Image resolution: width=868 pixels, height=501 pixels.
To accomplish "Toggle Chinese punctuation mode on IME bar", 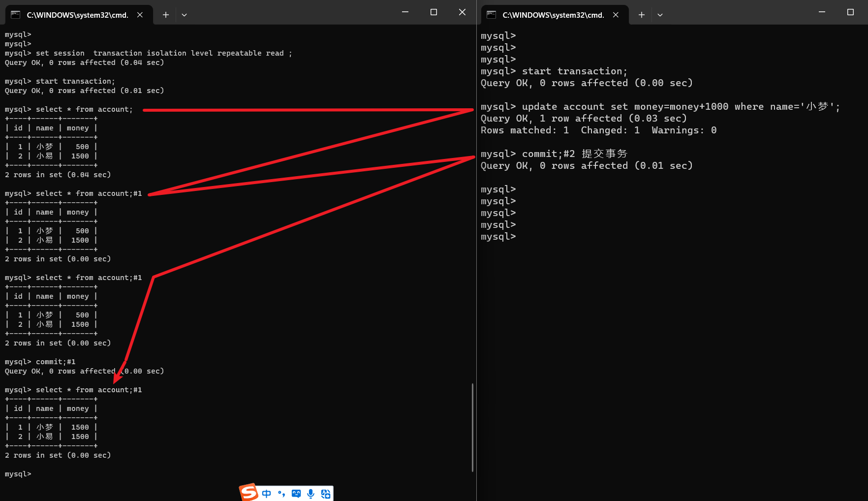I will tap(281, 494).
